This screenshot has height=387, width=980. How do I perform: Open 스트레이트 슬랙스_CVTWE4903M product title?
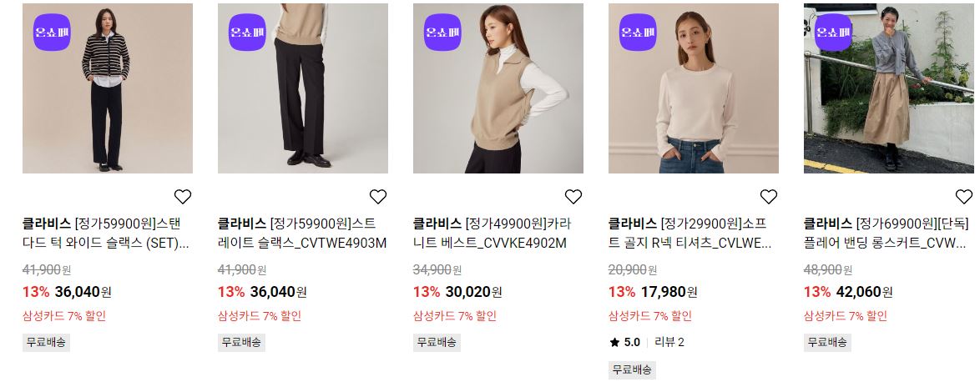click(x=302, y=234)
